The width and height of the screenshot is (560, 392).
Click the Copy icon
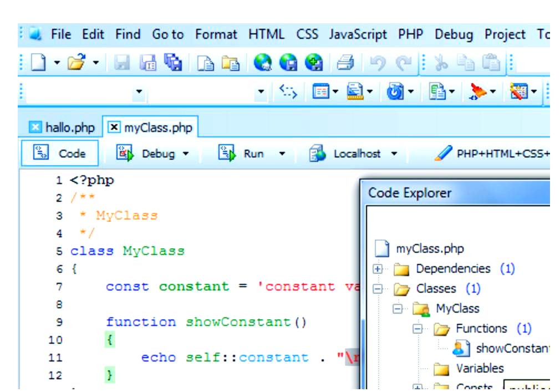point(466,63)
